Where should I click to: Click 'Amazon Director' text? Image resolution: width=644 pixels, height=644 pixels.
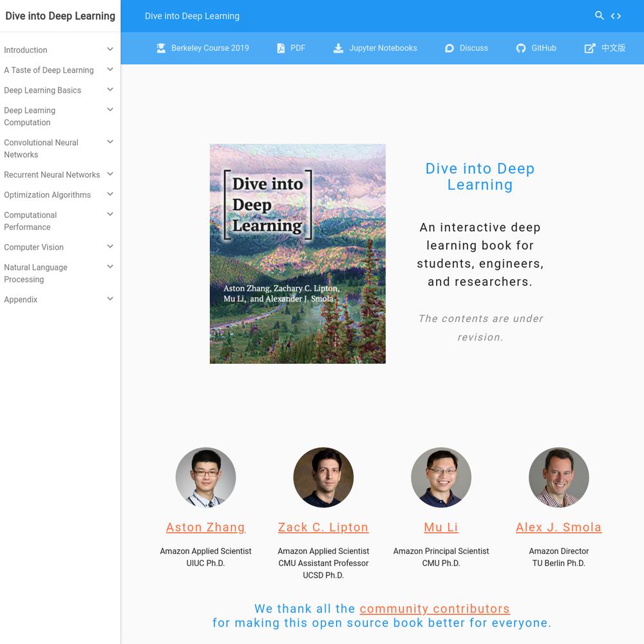point(558,551)
